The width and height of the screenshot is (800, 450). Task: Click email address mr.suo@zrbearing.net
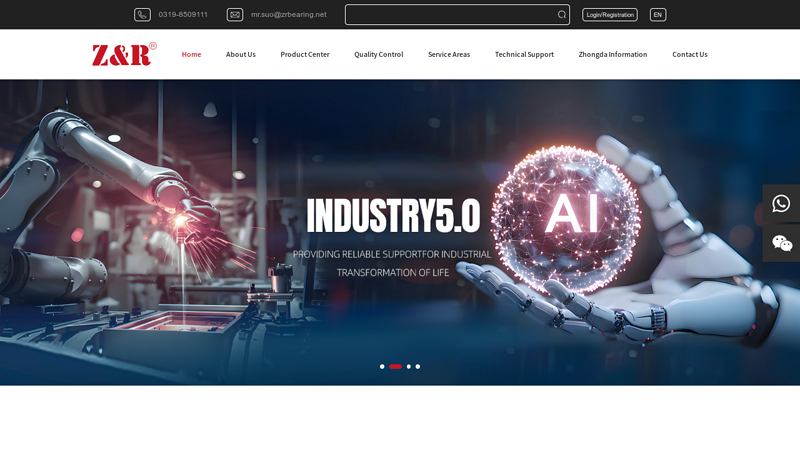[x=289, y=15]
